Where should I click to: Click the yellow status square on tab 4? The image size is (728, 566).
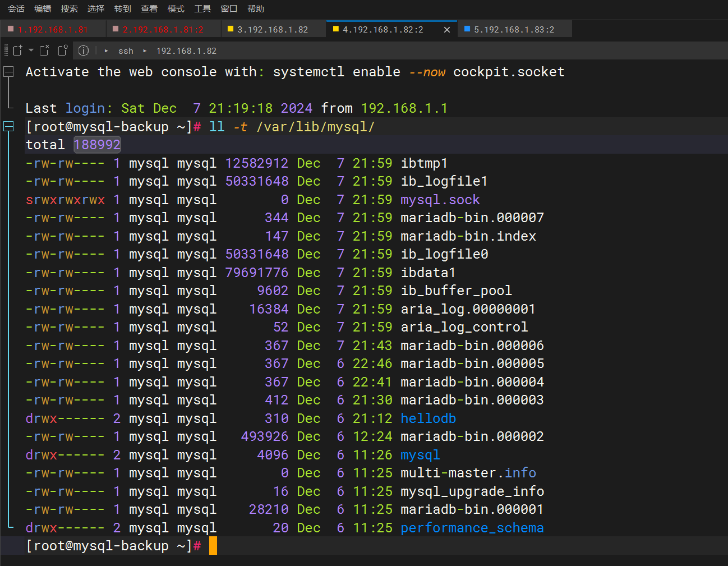(336, 29)
